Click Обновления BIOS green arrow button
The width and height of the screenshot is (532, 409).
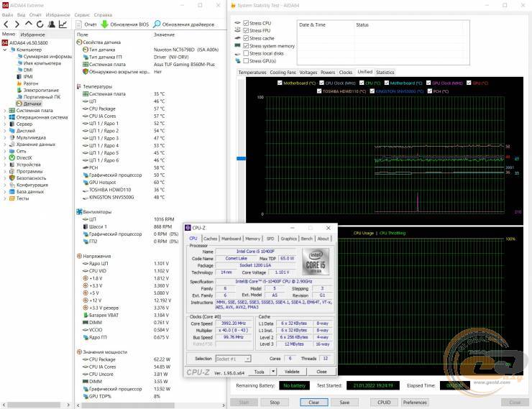(x=125, y=24)
